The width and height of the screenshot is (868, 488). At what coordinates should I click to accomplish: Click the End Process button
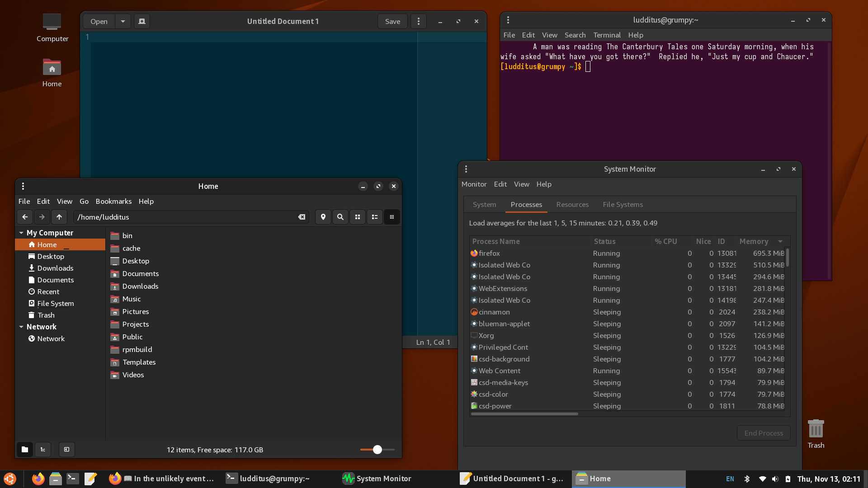[x=764, y=433]
